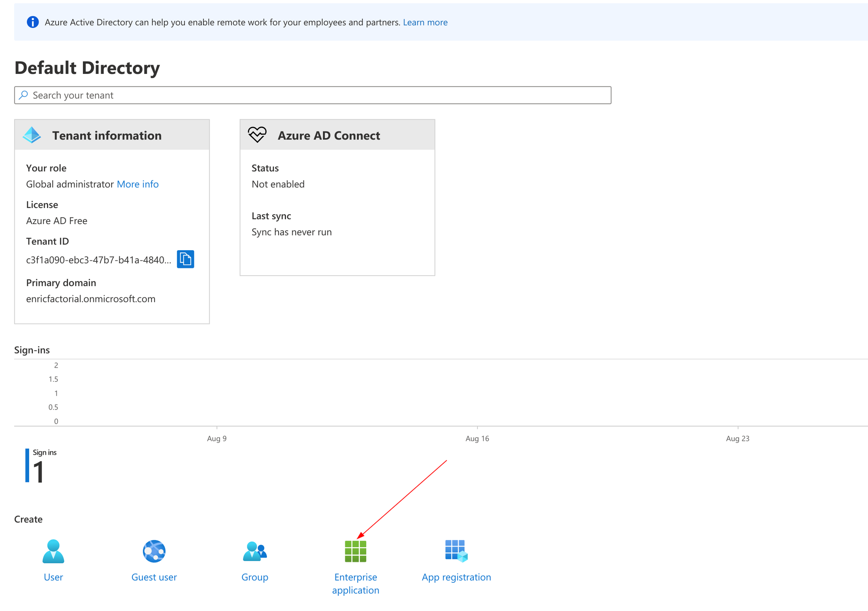Open the More info role link
Screen dimensions: 868x611
[138, 184]
